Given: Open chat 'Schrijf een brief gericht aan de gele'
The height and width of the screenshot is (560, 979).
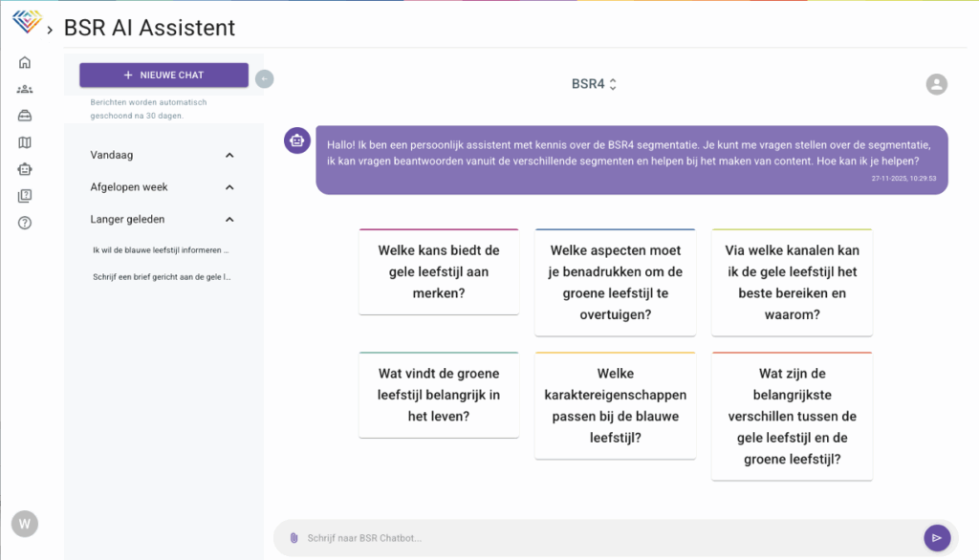Looking at the screenshot, I should [x=161, y=277].
